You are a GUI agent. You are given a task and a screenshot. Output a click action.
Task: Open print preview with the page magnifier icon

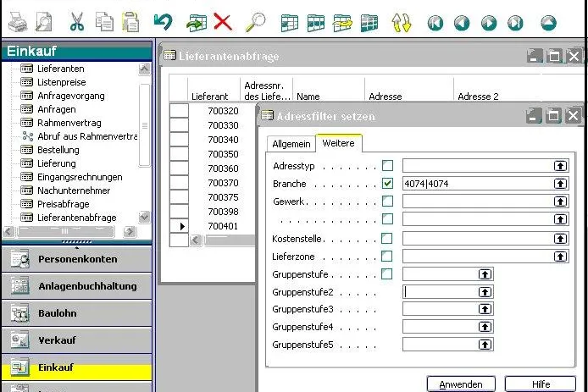click(x=44, y=22)
